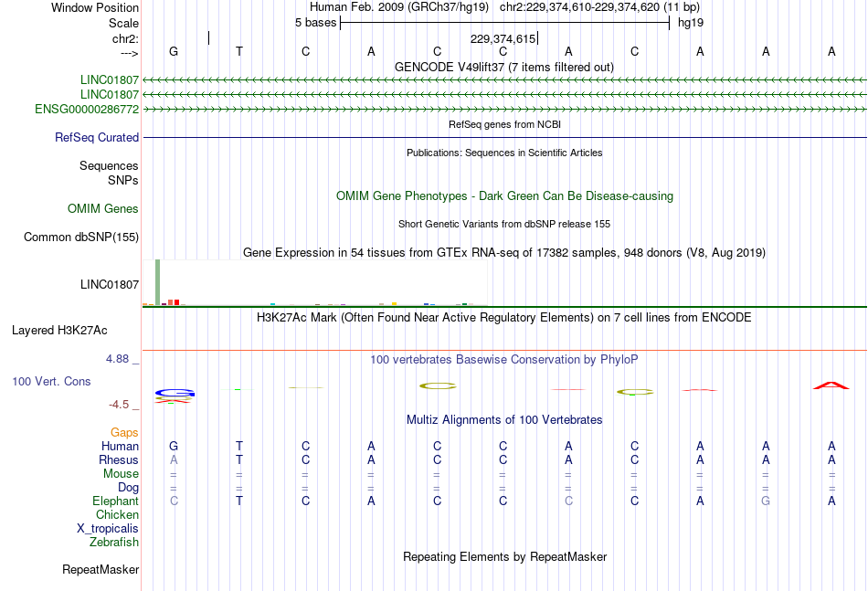Click the LINC01807 label beside the GTEx chart
Image resolution: width=868 pixels, height=591 pixels.
(x=110, y=284)
